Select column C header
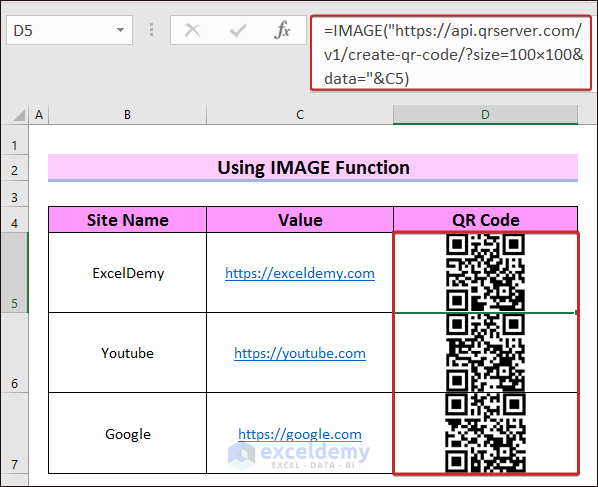This screenshot has height=487, width=598. pos(300,115)
